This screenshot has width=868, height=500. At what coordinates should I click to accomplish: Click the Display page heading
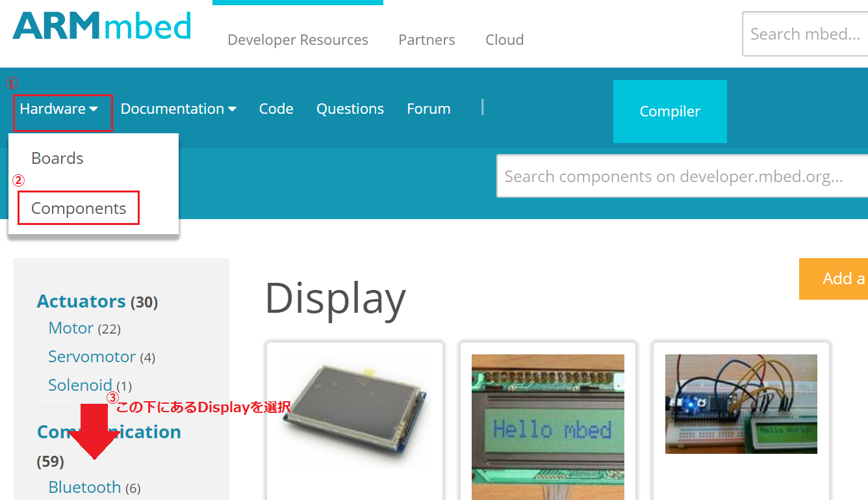(335, 298)
